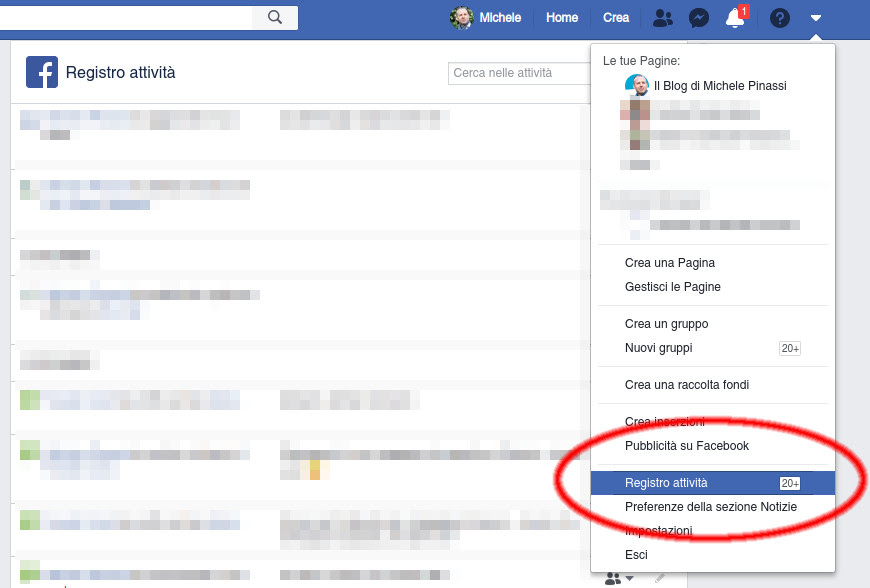
Task: Open Il Blog di Michele Pinassi page
Action: click(x=720, y=85)
